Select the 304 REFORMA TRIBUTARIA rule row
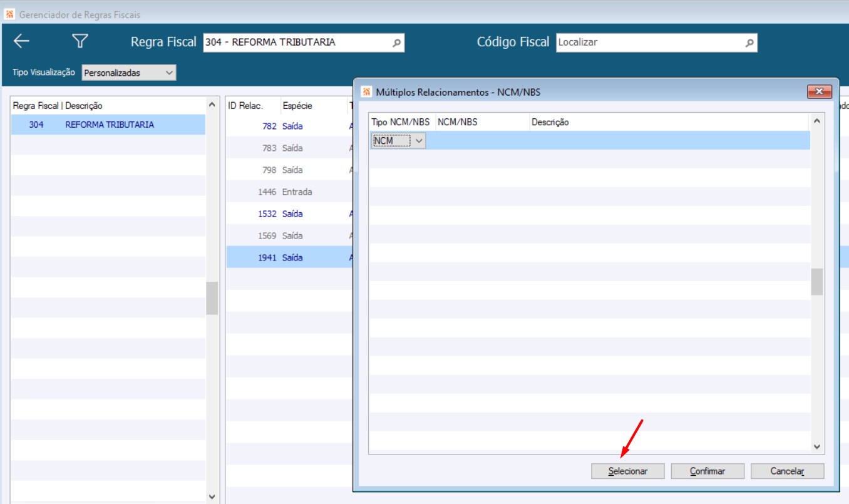The height and width of the screenshot is (504, 849). point(108,125)
